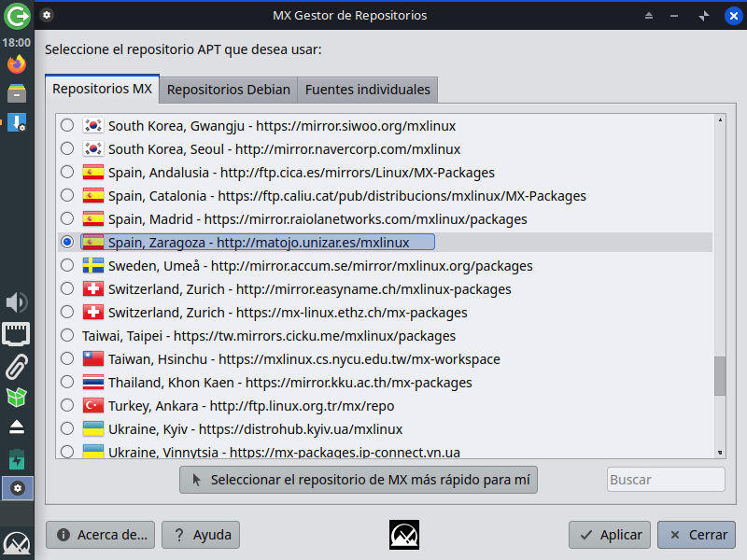Click the Spain flag beside Andalusia
Screen dimensions: 747x560
tap(92, 173)
